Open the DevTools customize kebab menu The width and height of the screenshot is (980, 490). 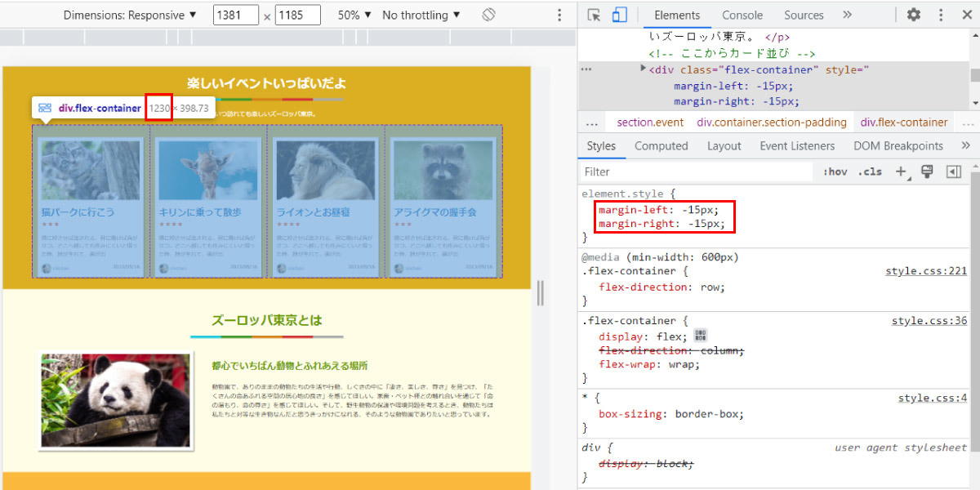click(941, 15)
